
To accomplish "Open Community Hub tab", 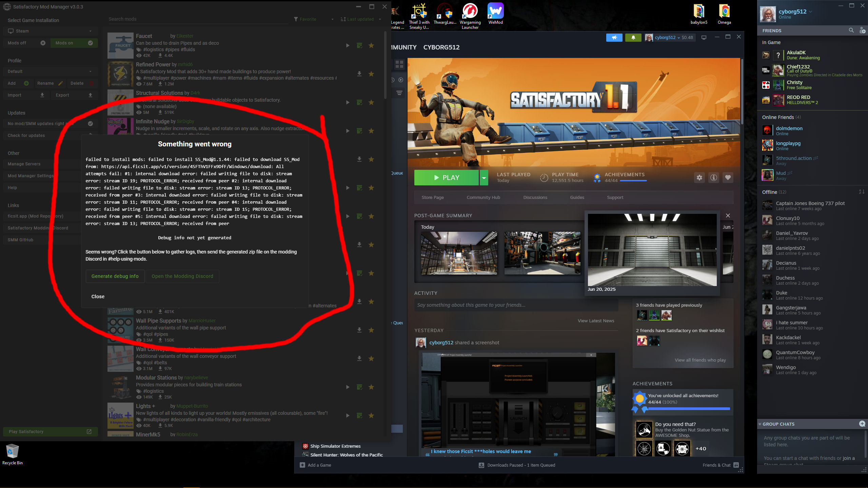I will click(x=483, y=197).
